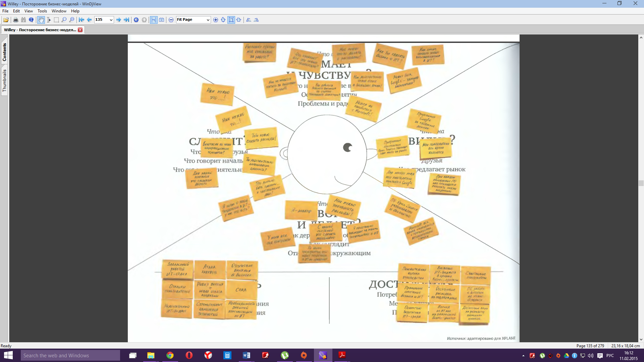Set zoom to actual size icon
The width and height of the screenshot is (644, 362).
[x=223, y=20]
